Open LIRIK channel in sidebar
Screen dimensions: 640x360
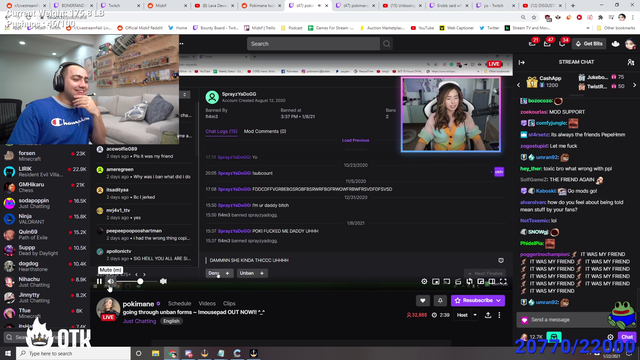point(45,172)
